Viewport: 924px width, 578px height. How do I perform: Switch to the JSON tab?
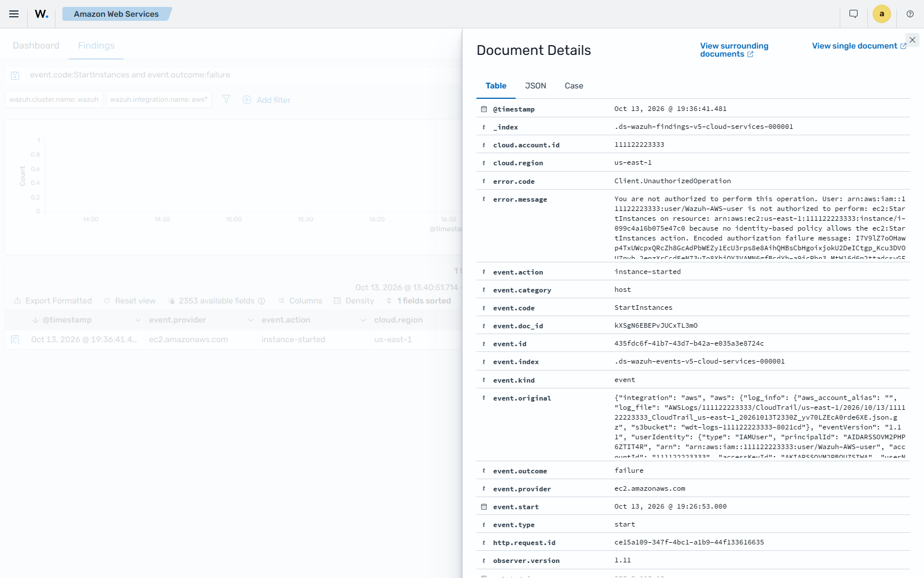pos(535,86)
